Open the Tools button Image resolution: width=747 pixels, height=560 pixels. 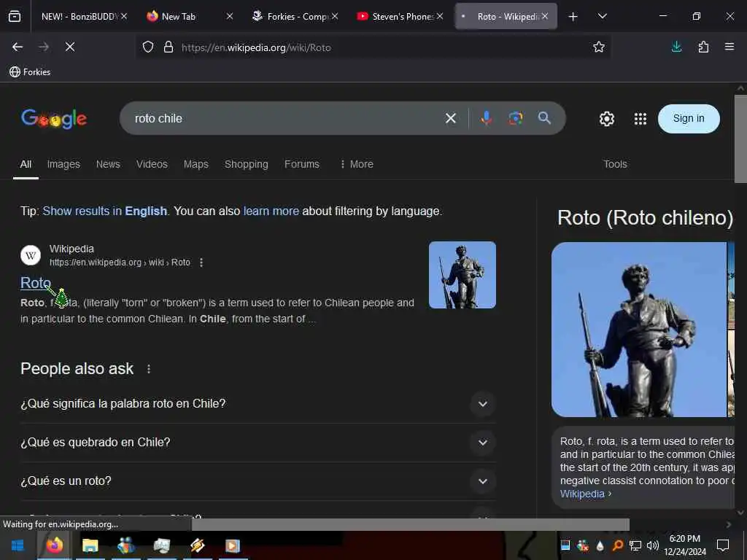click(x=615, y=164)
